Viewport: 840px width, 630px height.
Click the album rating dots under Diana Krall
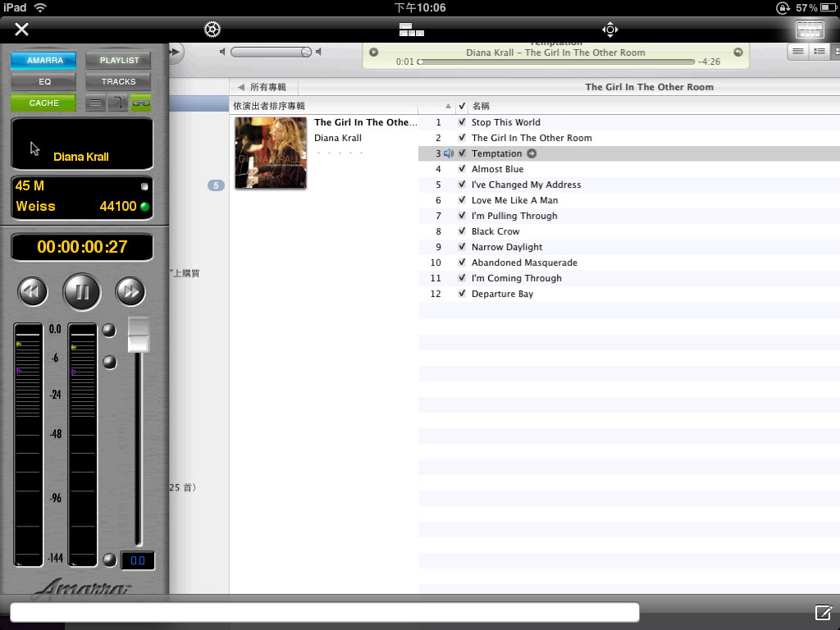(x=340, y=153)
